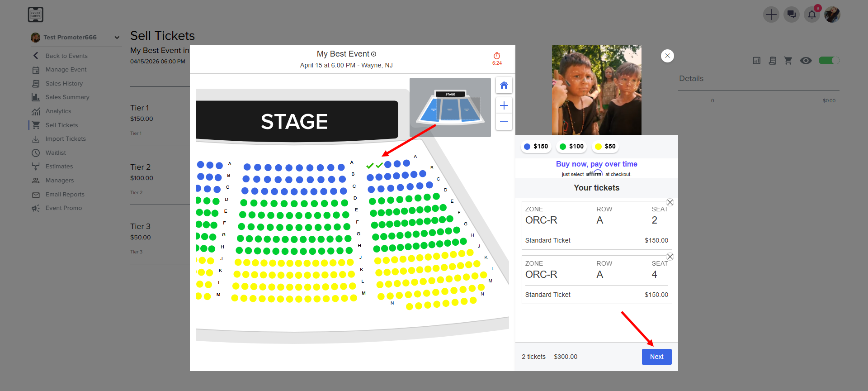Screen dimensions: 868x391
Task: Click the info icon beside My Best Event
Action: click(x=374, y=54)
